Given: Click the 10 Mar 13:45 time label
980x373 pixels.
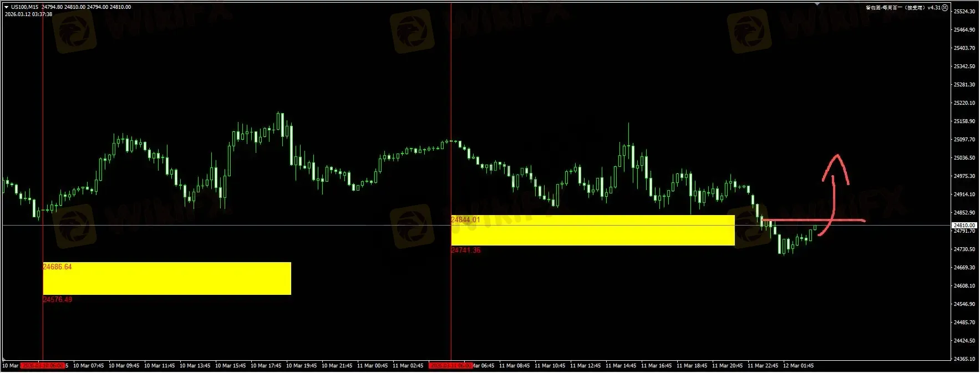Looking at the screenshot, I should [195, 366].
